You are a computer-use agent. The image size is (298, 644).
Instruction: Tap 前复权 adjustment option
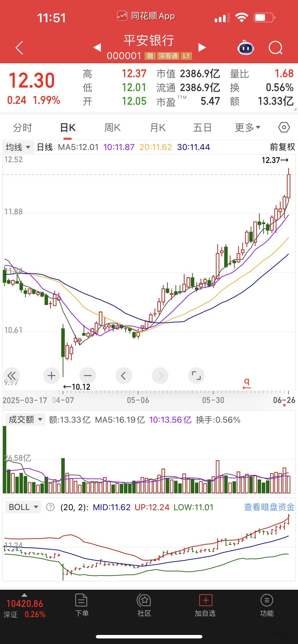click(282, 147)
